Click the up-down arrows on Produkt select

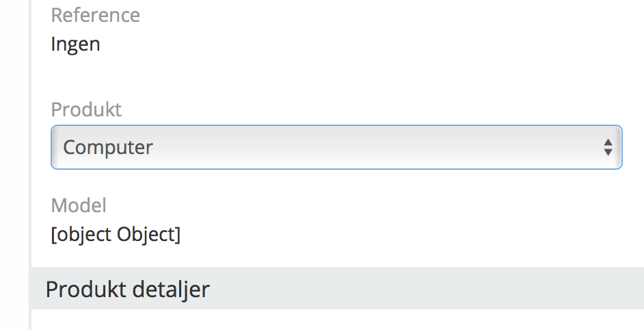tap(607, 147)
